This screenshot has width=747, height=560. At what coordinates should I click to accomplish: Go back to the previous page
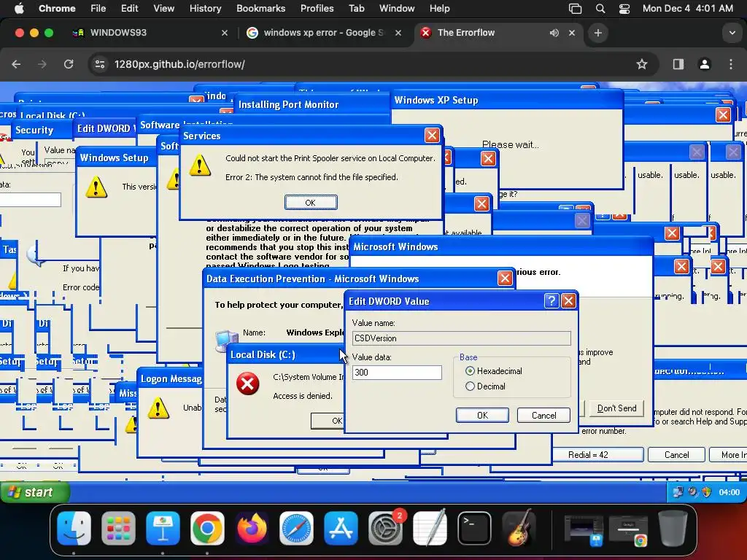pos(16,64)
